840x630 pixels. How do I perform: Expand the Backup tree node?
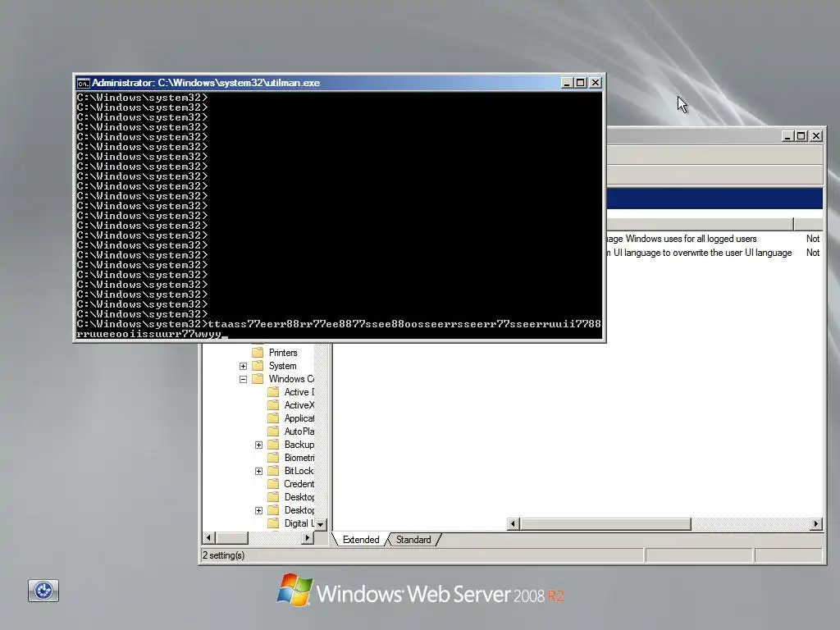click(x=258, y=445)
